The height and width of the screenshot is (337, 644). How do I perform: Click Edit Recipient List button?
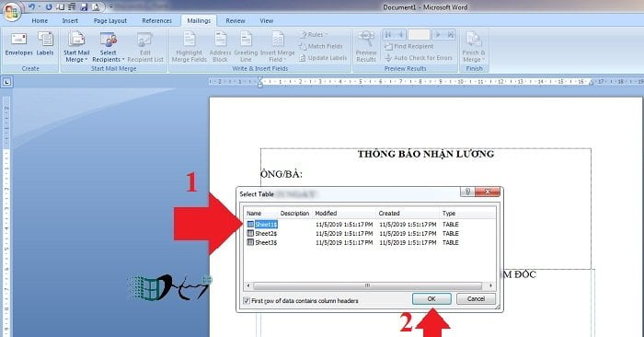145,47
